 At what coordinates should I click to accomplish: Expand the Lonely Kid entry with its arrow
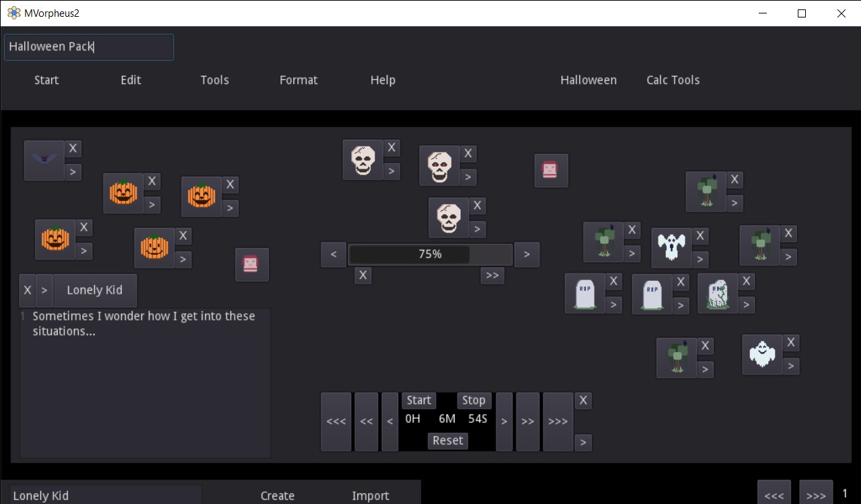click(x=44, y=290)
